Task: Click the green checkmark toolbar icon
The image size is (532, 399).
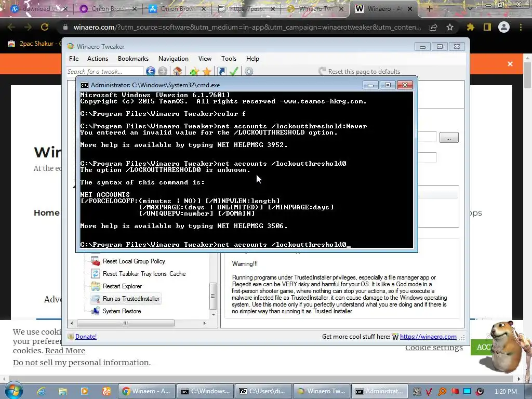Action: 234,71
